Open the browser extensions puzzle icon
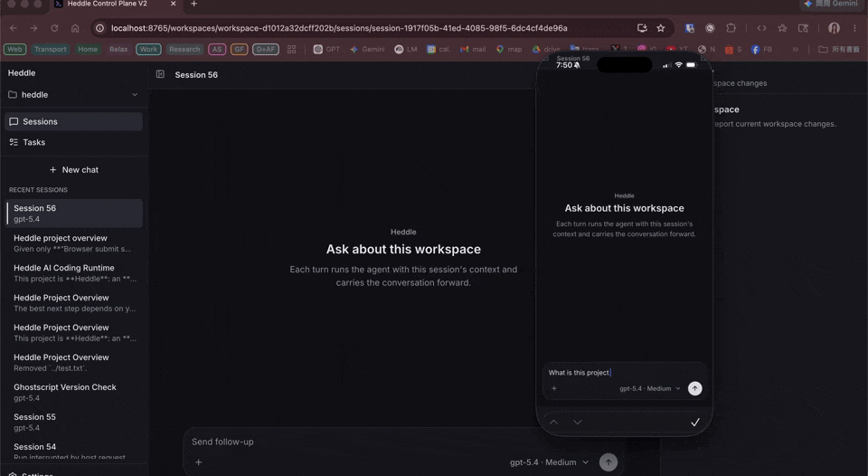Screen dimensions: 868x476 click(x=731, y=28)
